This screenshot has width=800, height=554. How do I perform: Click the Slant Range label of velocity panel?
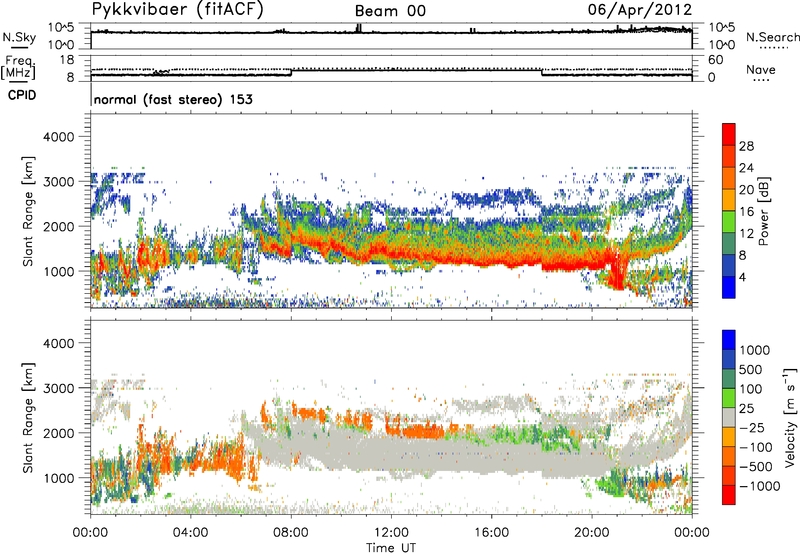coord(28,417)
